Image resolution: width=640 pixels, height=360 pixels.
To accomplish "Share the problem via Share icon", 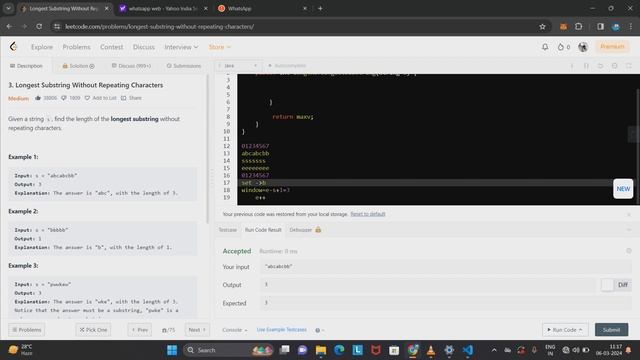I will point(124,98).
